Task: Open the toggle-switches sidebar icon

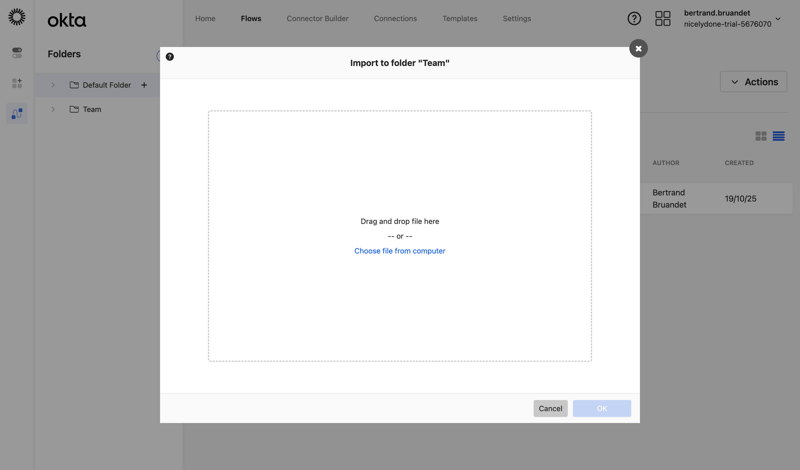Action: click(x=17, y=53)
